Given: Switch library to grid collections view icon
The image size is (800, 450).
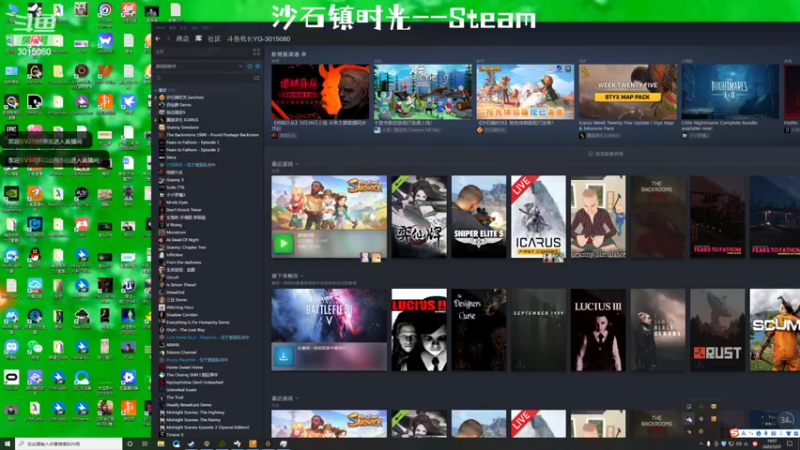Looking at the screenshot, I should click(256, 52).
